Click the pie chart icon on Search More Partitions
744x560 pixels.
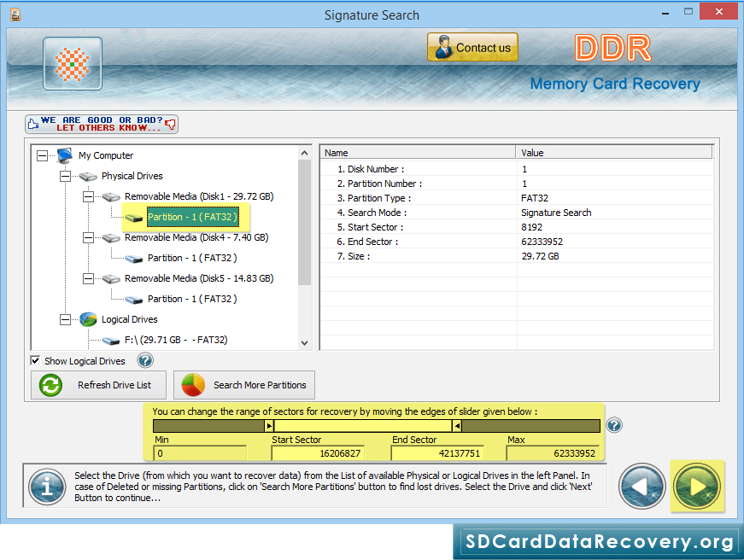coord(193,385)
